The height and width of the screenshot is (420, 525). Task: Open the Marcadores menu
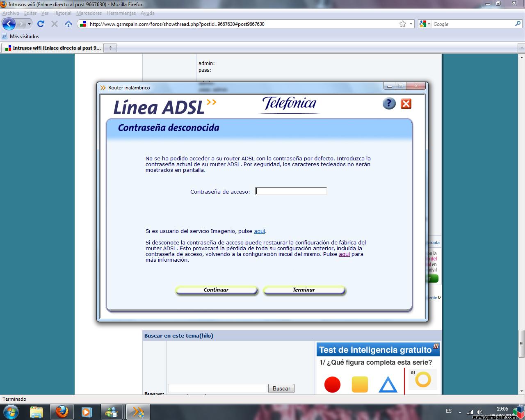89,13
